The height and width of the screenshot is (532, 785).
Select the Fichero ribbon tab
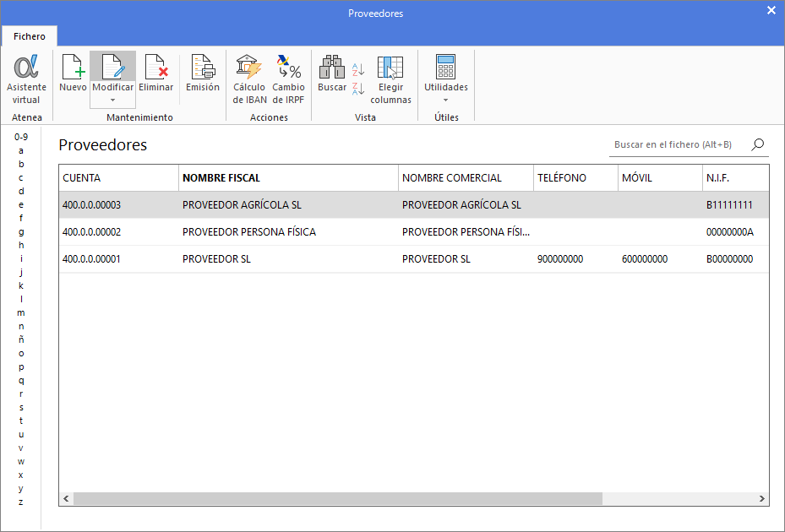(30, 36)
